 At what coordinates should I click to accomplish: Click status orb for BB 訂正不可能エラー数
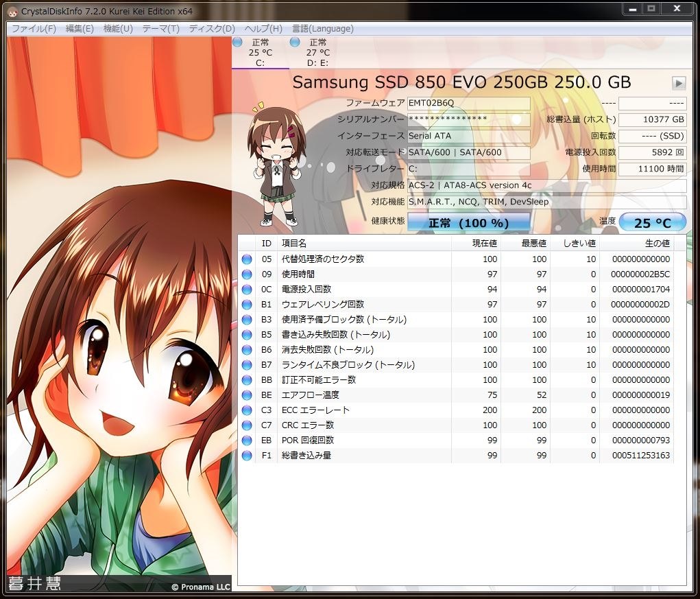(247, 380)
